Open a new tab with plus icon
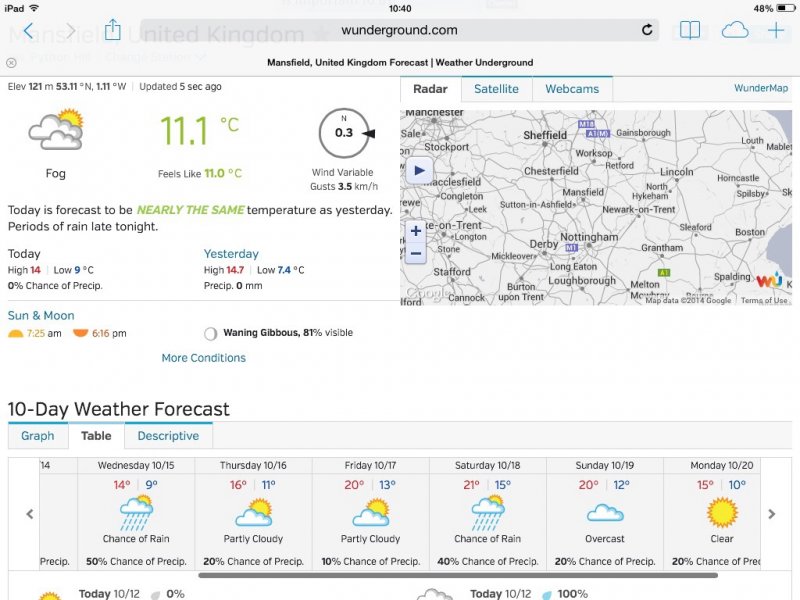The height and width of the screenshot is (600, 800). tap(776, 30)
